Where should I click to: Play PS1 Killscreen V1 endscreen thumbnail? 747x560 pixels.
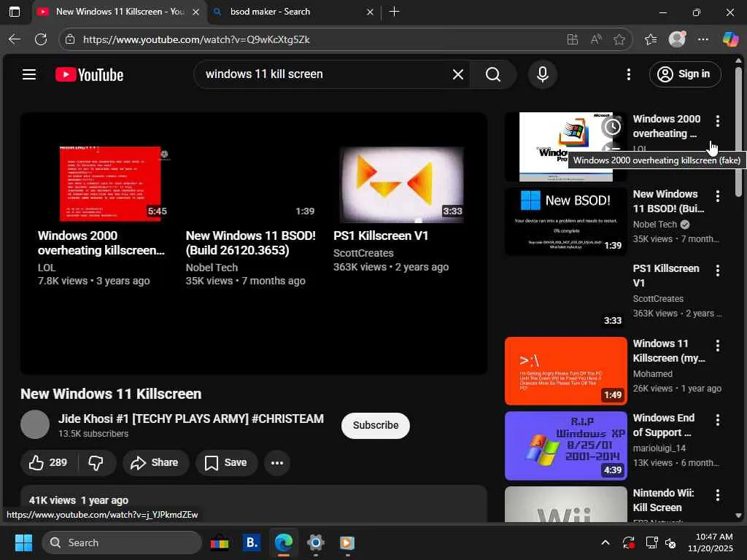[401, 184]
